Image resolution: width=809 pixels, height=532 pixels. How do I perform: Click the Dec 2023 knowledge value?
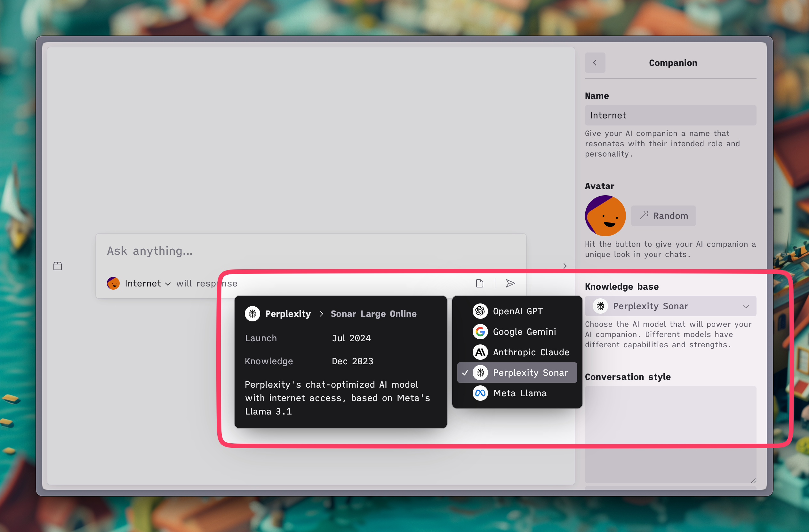352,361
